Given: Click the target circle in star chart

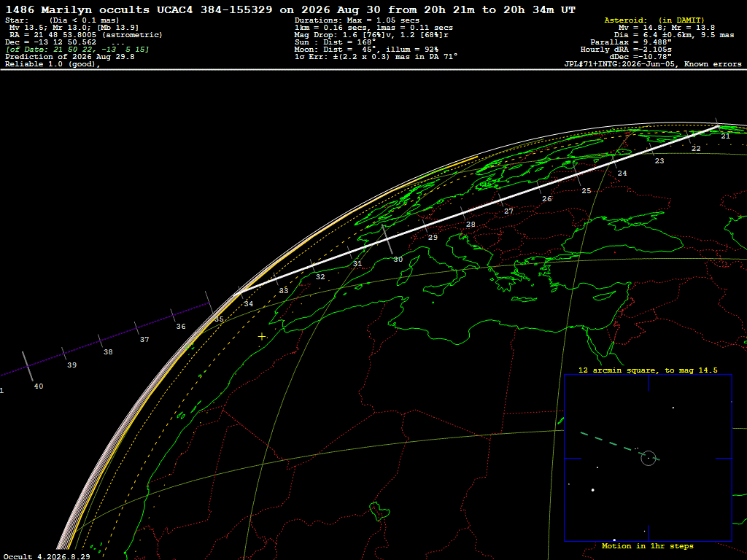Looking at the screenshot, I should [649, 458].
